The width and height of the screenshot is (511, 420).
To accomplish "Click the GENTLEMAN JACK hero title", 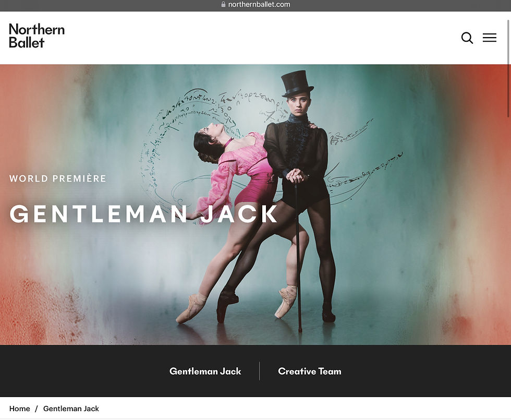I will 143,214.
